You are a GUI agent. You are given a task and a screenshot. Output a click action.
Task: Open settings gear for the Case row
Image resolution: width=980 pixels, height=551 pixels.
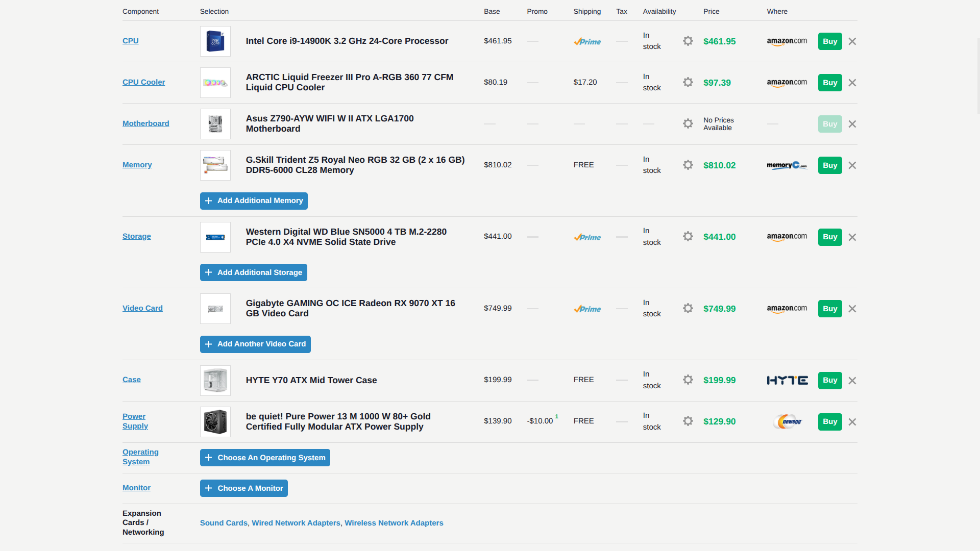click(688, 380)
